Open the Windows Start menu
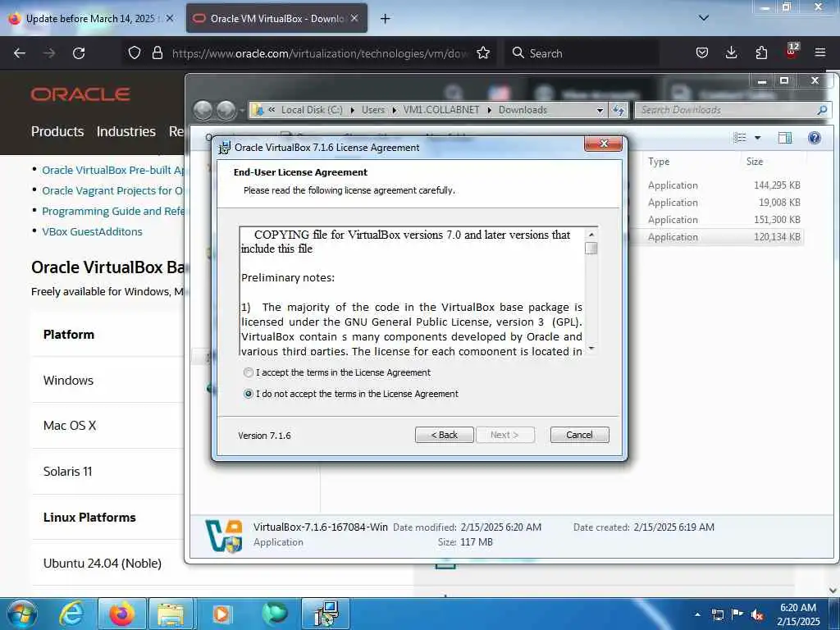 coord(21,614)
